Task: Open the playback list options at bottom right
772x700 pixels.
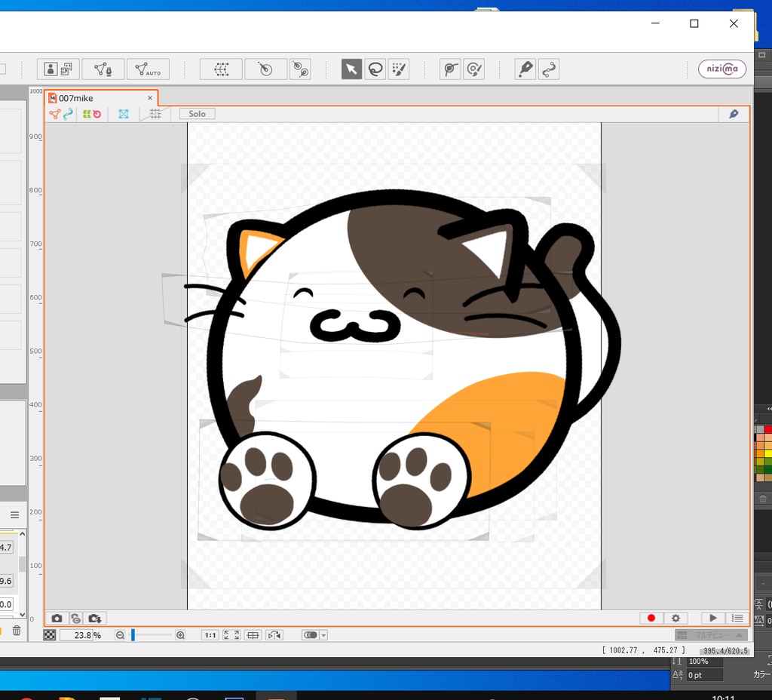Action: tap(736, 618)
